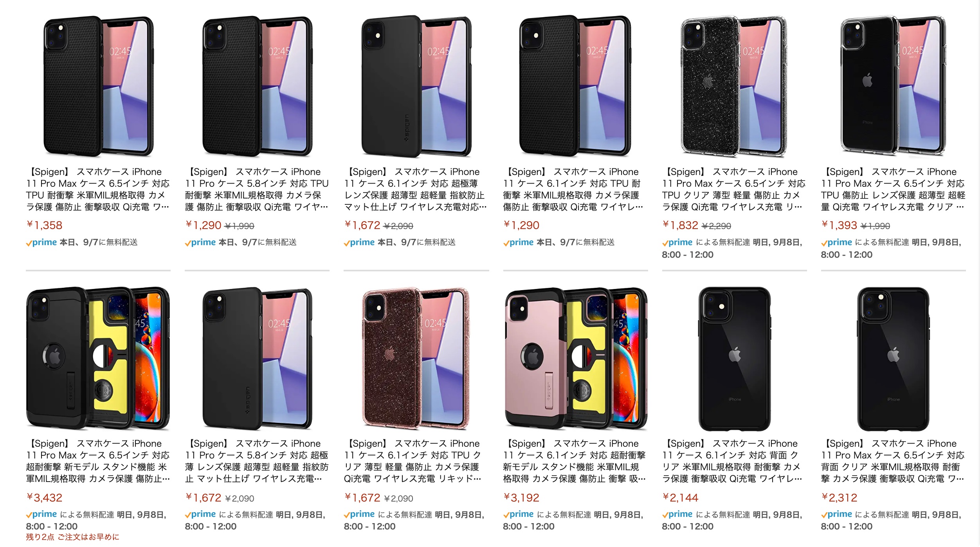Click the ¥1,290 price without a strikethrough
The width and height of the screenshot is (980, 547).
click(521, 225)
